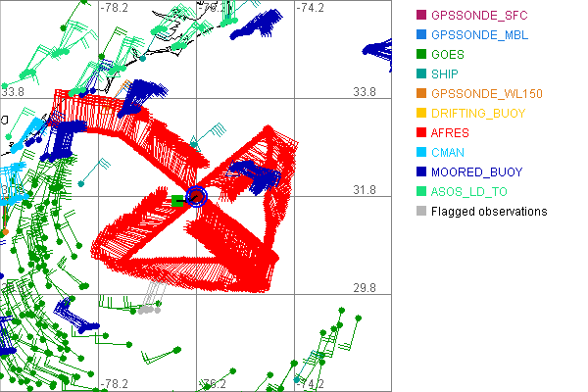Click the AFRES red legend swatch
Screen dimensions: 588x392
coord(421,133)
